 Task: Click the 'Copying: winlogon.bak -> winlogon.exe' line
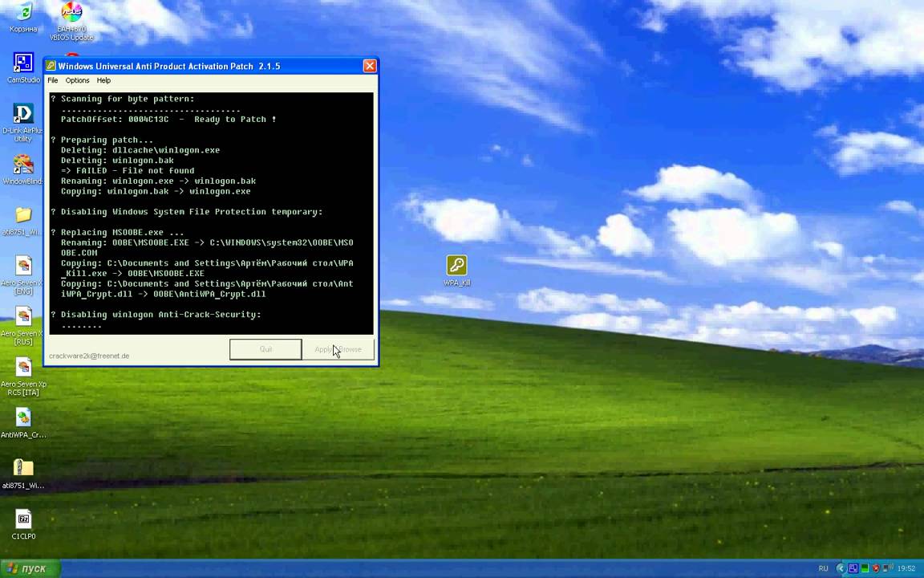pos(156,191)
